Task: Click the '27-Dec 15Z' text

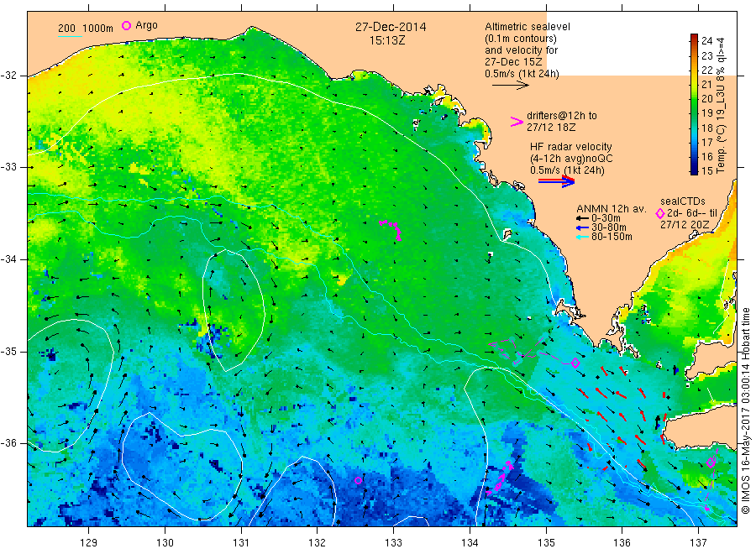Action: tap(513, 62)
